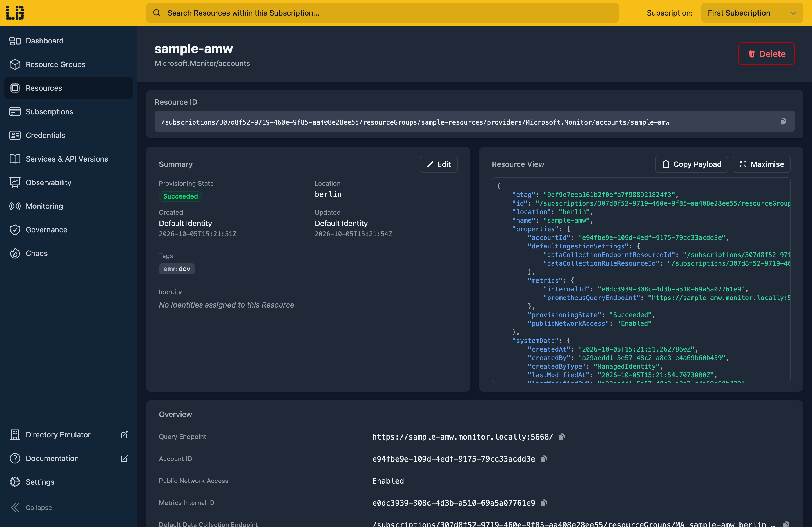Copy the Account ID value
The height and width of the screenshot is (527, 812).
544,459
